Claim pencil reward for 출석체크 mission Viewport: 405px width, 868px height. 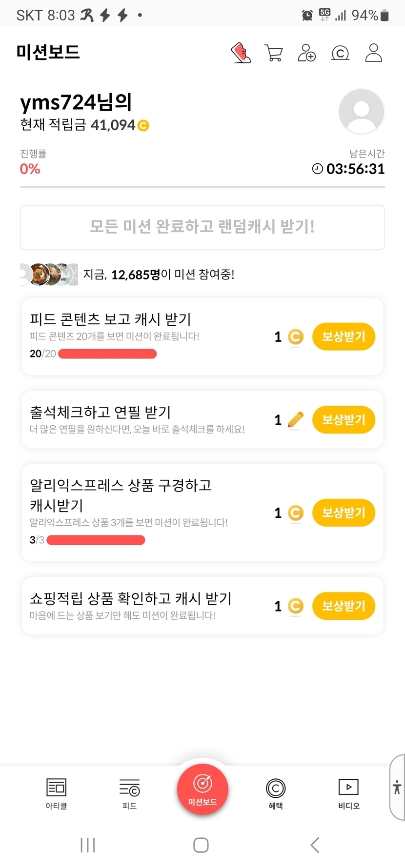click(344, 420)
